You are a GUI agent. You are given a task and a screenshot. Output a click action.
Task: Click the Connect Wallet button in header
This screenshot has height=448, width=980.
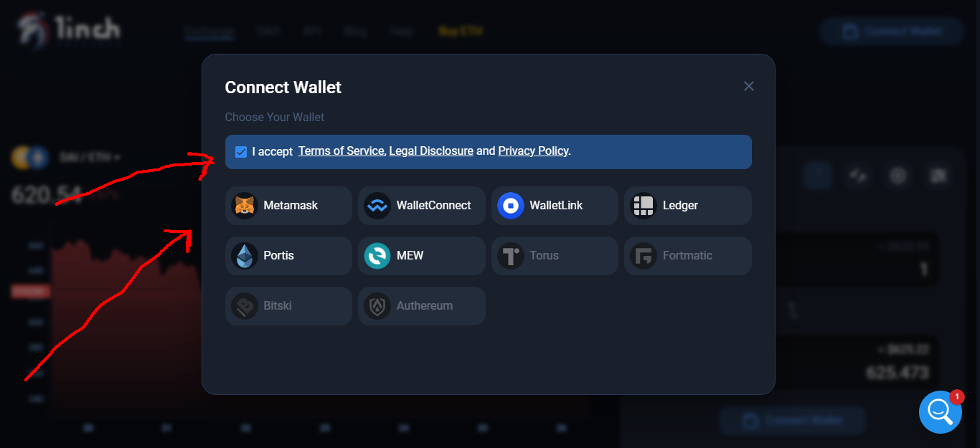892,32
